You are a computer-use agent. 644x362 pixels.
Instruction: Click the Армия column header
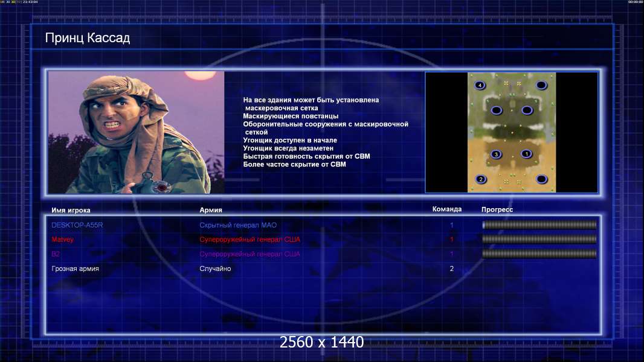coord(211,210)
